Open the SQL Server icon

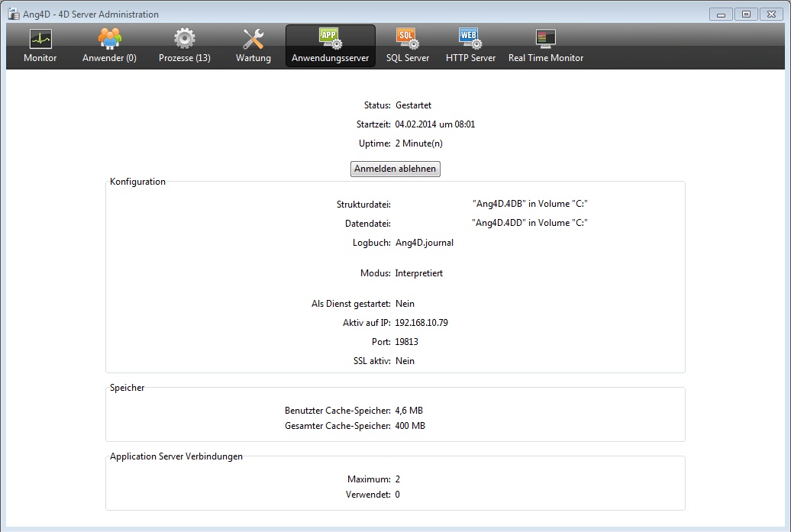407,38
